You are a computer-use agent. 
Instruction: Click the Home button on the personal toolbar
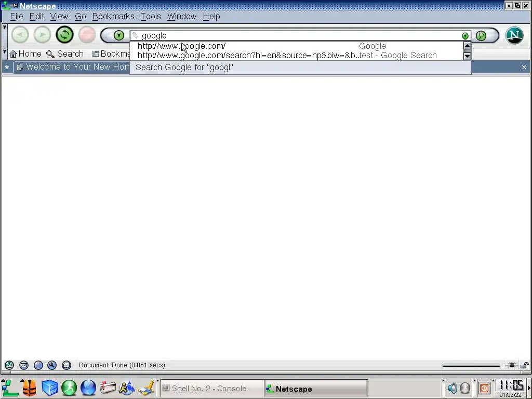tap(25, 54)
